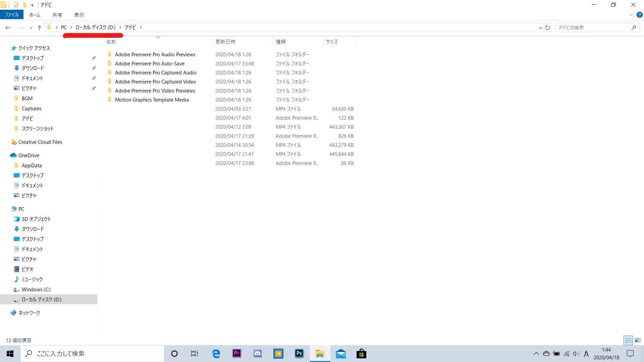The image size is (644, 362).
Task: Click PC in the breadcrumb path
Action: coord(64,27)
